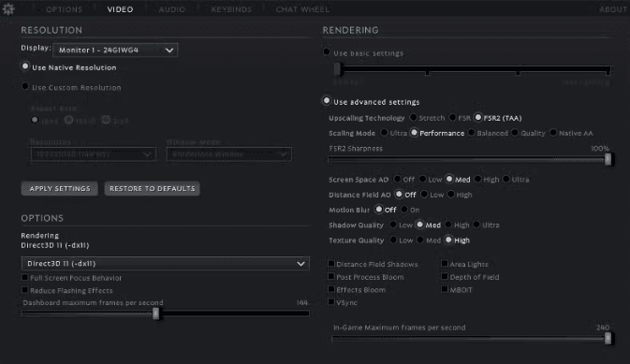
Task: Click the Dashboard maximum frames slider handle
Action: point(156,313)
